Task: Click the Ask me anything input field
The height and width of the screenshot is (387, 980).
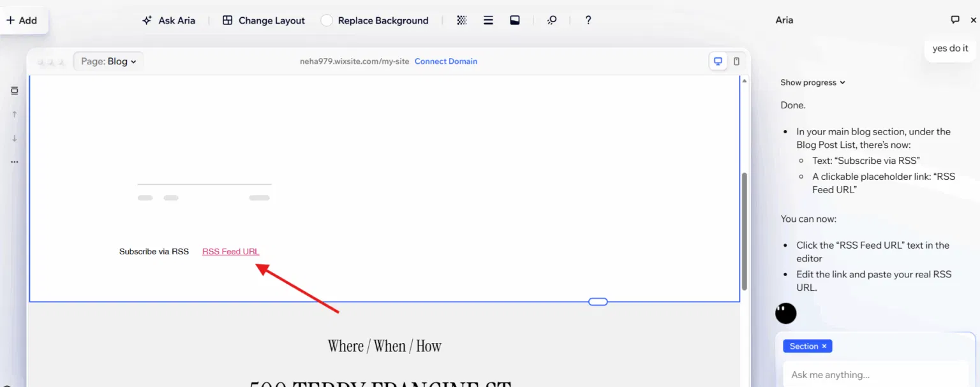Action: point(874,375)
